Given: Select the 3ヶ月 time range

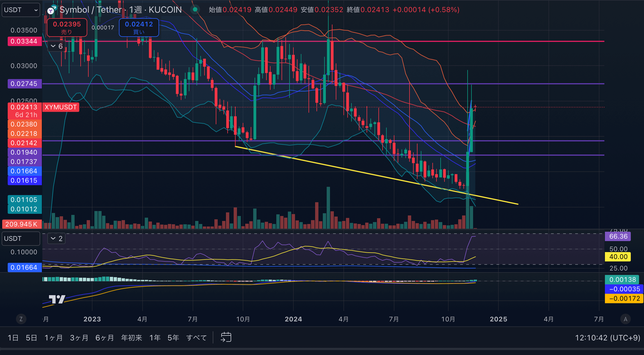Looking at the screenshot, I should pyautogui.click(x=79, y=338).
